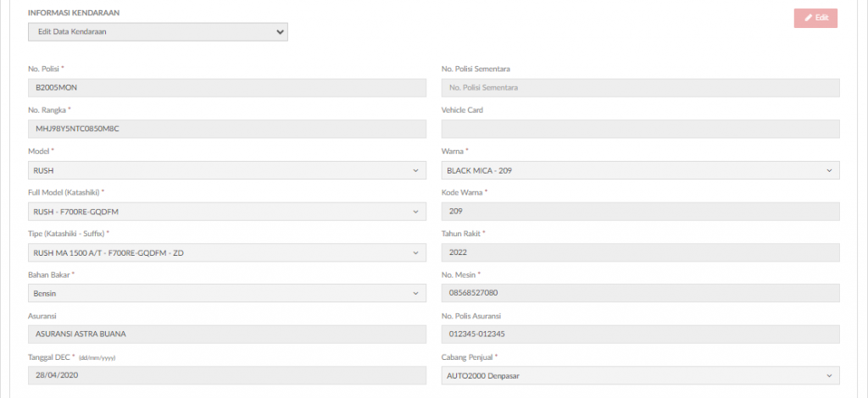Click the Tanggal DEC date field
Viewport: 868px width, 398px height.
[x=227, y=376]
